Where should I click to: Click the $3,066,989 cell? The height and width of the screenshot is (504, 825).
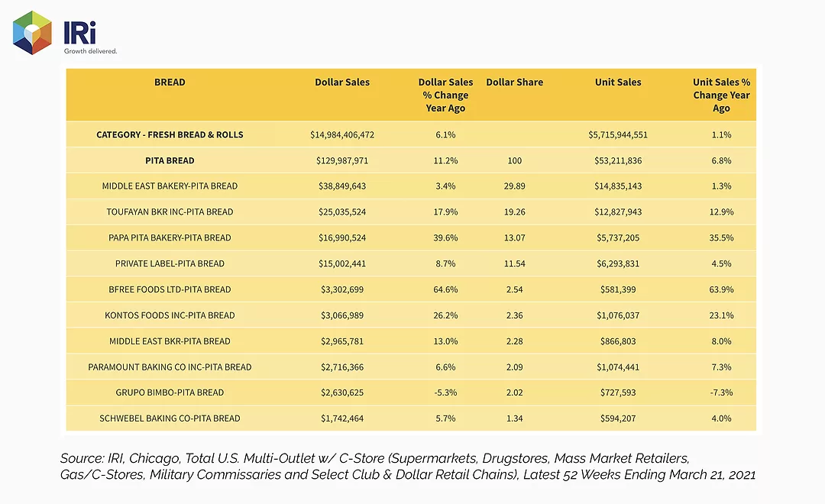click(x=342, y=315)
